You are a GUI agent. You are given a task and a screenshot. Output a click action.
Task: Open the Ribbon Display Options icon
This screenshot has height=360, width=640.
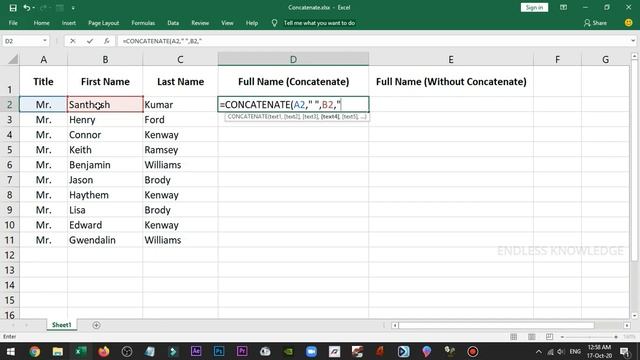pyautogui.click(x=563, y=7)
